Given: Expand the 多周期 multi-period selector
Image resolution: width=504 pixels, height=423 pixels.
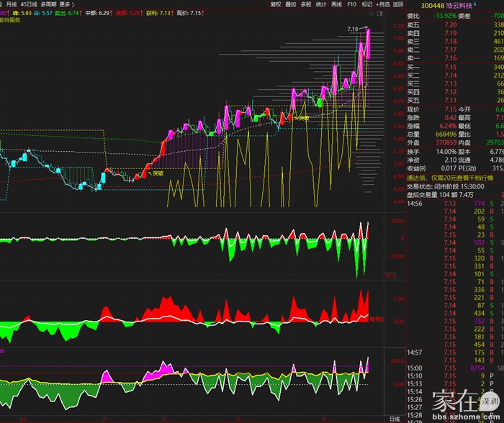Looking at the screenshot, I should pyautogui.click(x=49, y=4).
